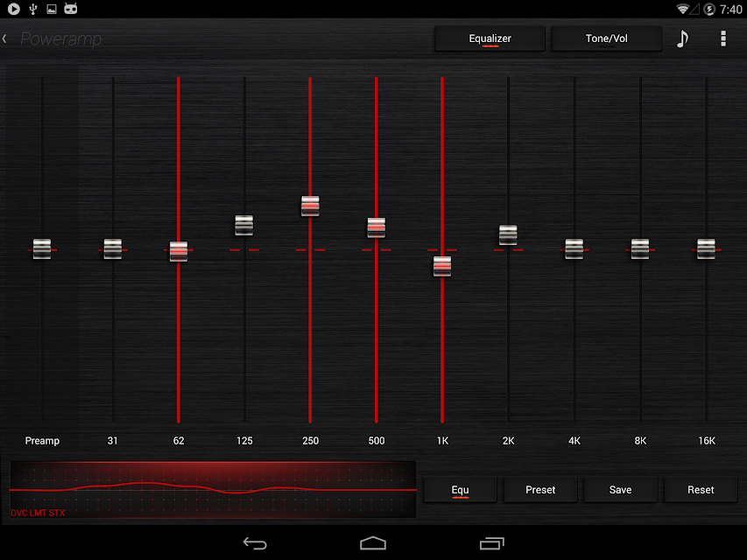Tap the 250 frequency label

click(x=311, y=441)
